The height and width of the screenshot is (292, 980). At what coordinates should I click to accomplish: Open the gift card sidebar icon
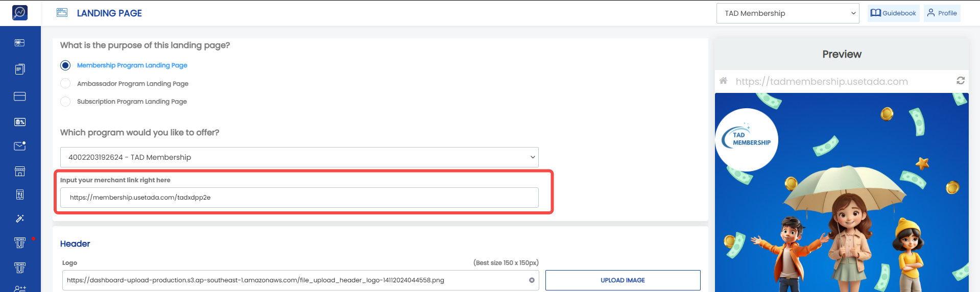pyautogui.click(x=20, y=43)
